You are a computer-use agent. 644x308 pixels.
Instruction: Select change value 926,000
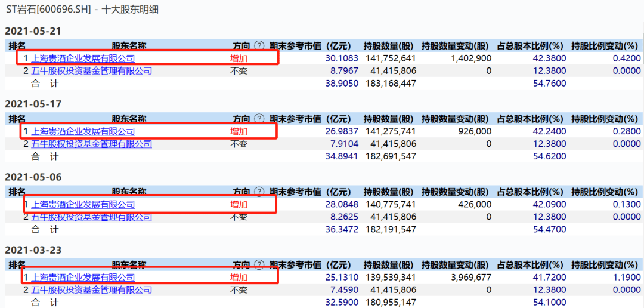click(476, 131)
